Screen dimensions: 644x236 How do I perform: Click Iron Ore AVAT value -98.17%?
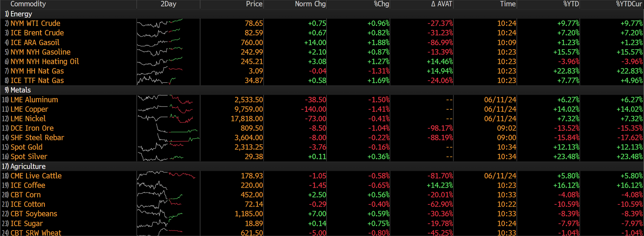(440, 128)
